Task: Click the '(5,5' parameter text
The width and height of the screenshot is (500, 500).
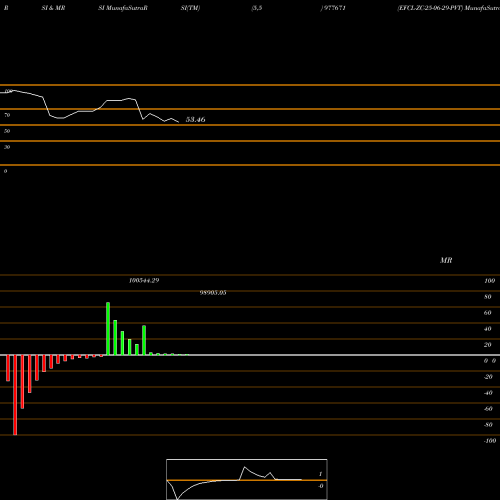Action: pyautogui.click(x=257, y=8)
